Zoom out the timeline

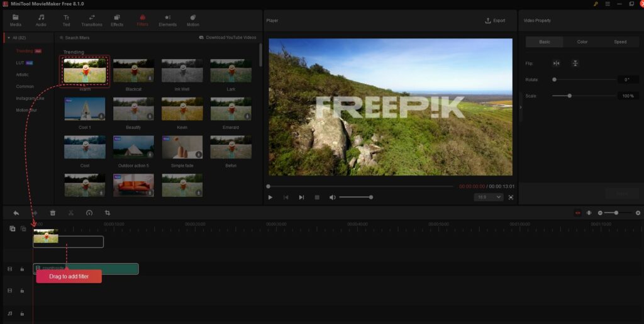(x=600, y=213)
